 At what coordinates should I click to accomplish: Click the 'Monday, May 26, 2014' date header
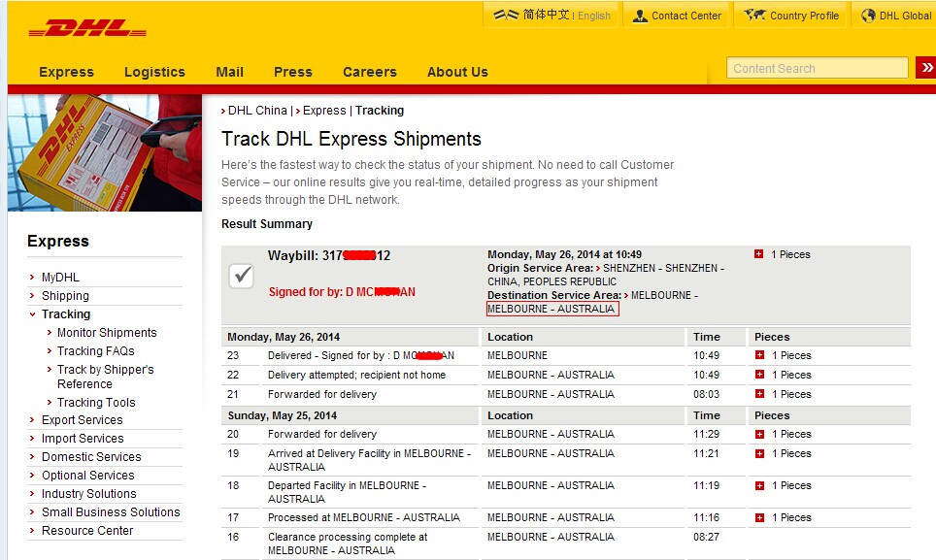pos(284,337)
